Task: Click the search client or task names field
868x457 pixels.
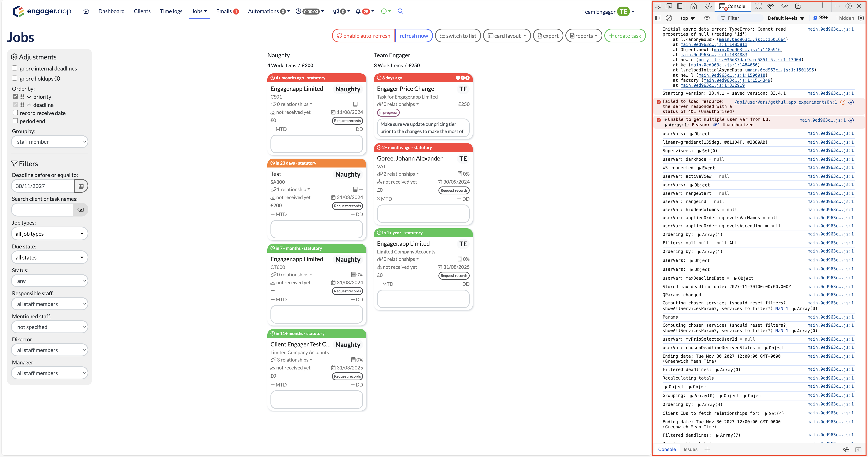Action: [x=42, y=210]
